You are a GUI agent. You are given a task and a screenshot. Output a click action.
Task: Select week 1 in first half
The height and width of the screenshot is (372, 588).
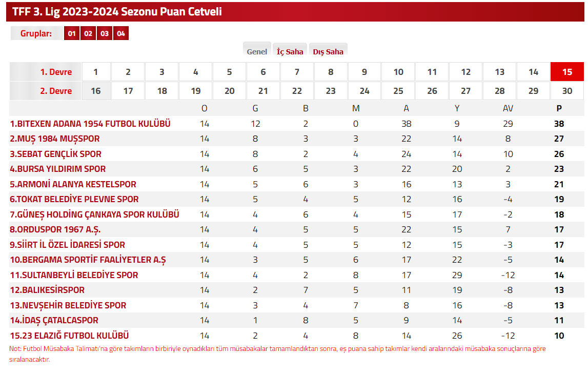(96, 72)
